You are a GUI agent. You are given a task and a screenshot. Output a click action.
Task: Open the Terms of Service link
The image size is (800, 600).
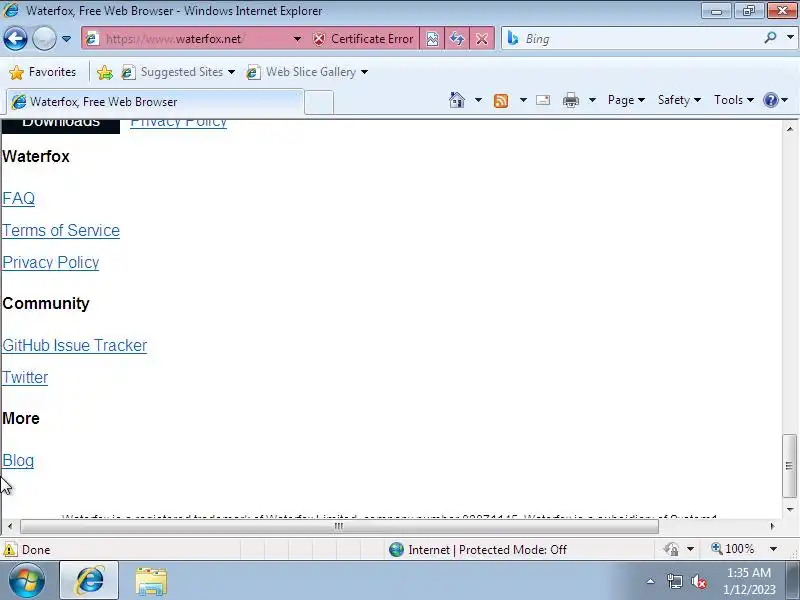click(61, 231)
